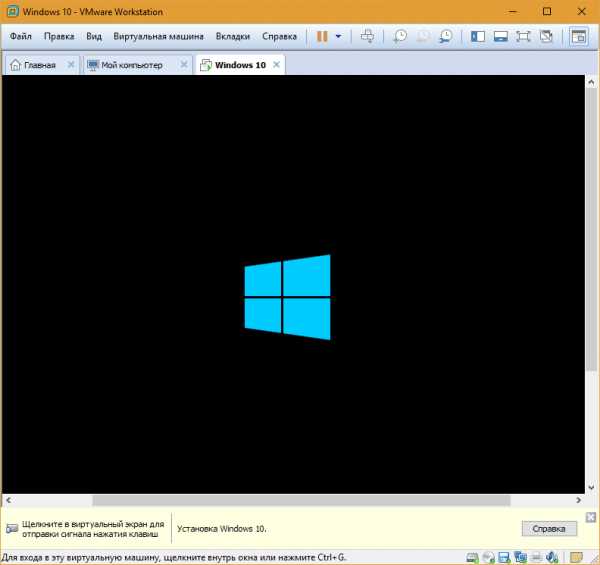Maximize the VMware Workstation window
The width and height of the screenshot is (600, 565).
tap(547, 11)
